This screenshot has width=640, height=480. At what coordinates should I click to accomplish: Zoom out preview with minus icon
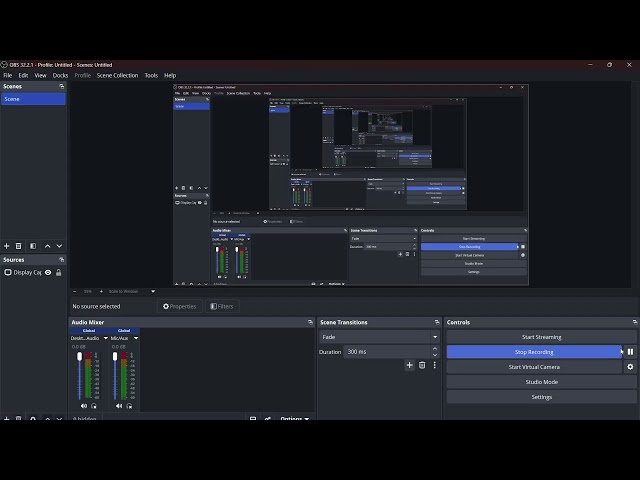tap(75, 291)
